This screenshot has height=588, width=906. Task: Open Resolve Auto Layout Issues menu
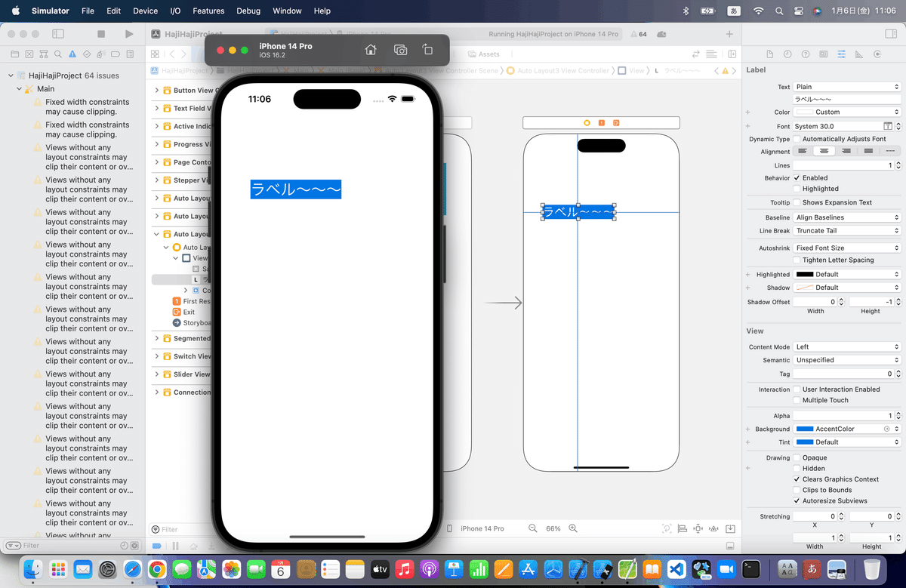point(714,528)
